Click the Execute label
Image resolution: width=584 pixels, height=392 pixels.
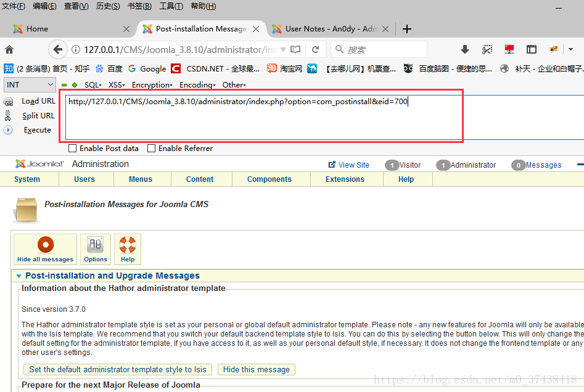point(37,130)
